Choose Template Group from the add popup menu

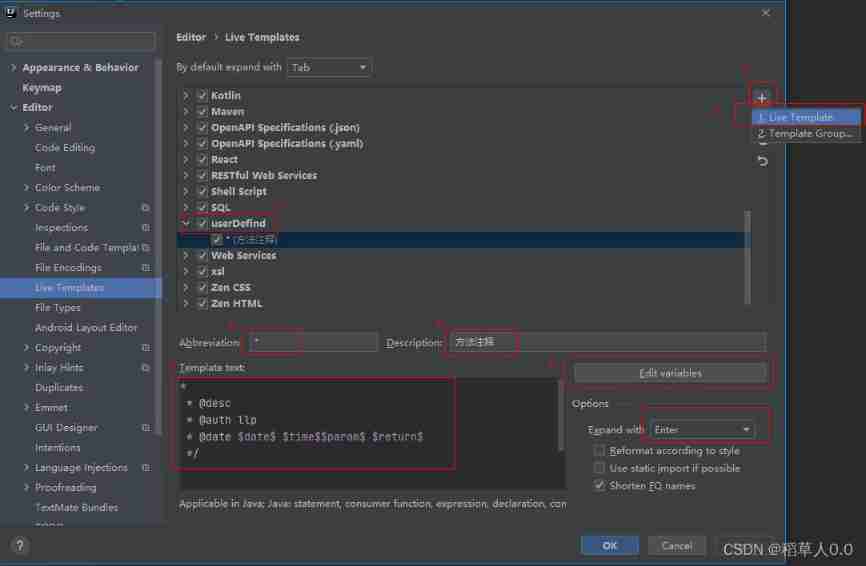(806, 133)
